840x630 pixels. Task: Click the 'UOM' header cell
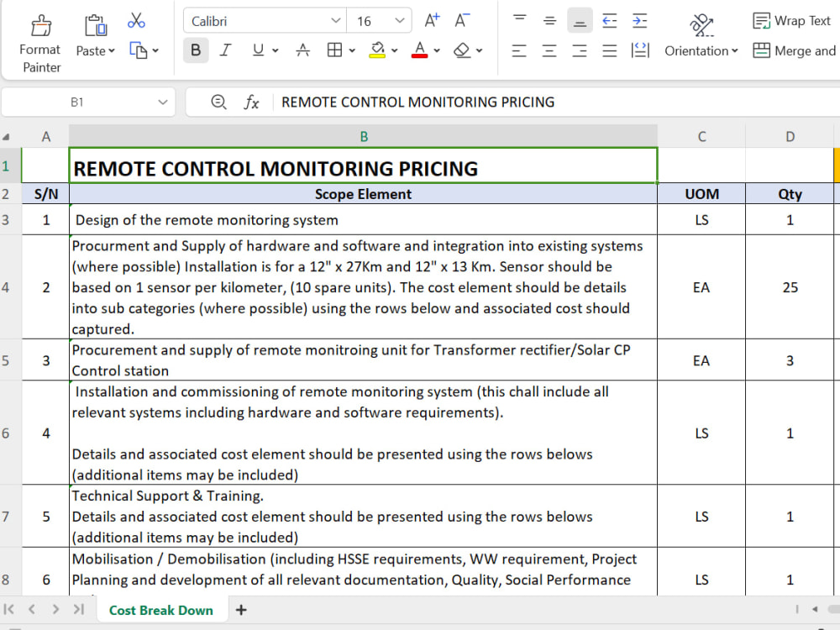point(701,194)
